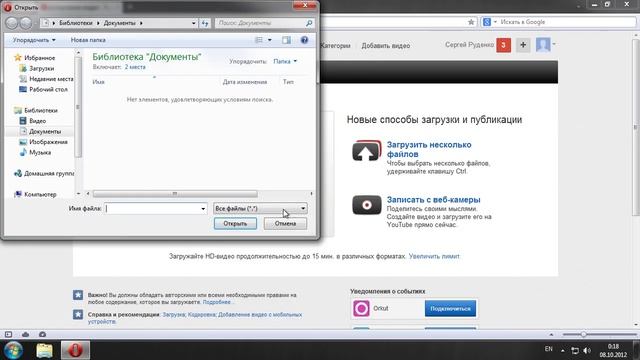Click the Увеличить лимит link
The width and height of the screenshot is (640, 360).
coord(434,256)
